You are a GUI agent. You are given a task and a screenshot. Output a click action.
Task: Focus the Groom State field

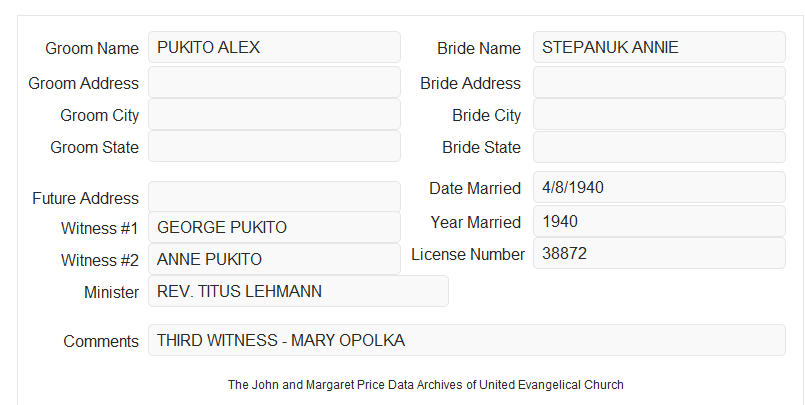point(274,146)
